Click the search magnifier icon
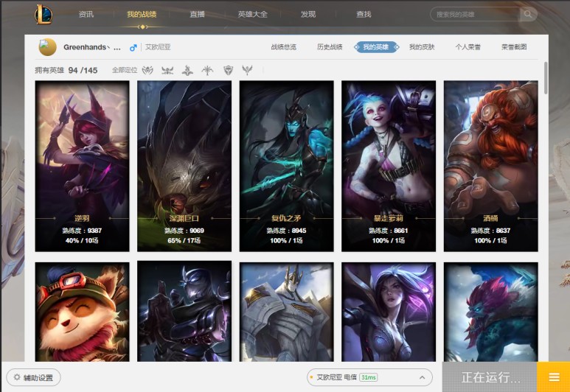Viewport: 570px width, 392px height. click(528, 14)
